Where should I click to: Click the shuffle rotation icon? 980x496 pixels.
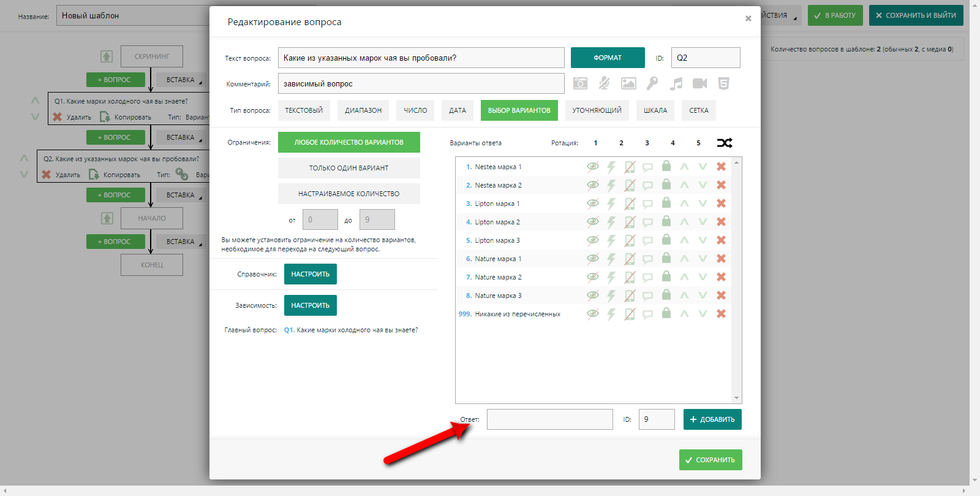(725, 143)
